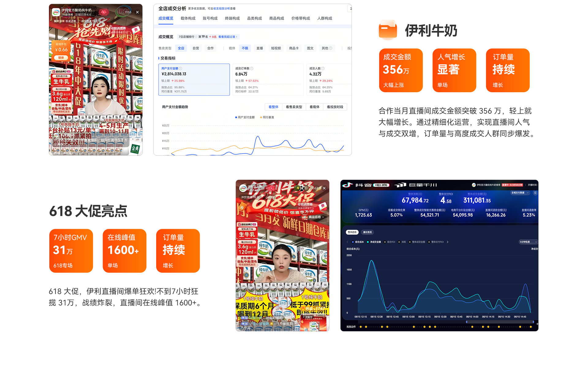The height and width of the screenshot is (383, 588).
Task: Switch to the 价格带构成 tab
Action: pyautogui.click(x=300, y=18)
